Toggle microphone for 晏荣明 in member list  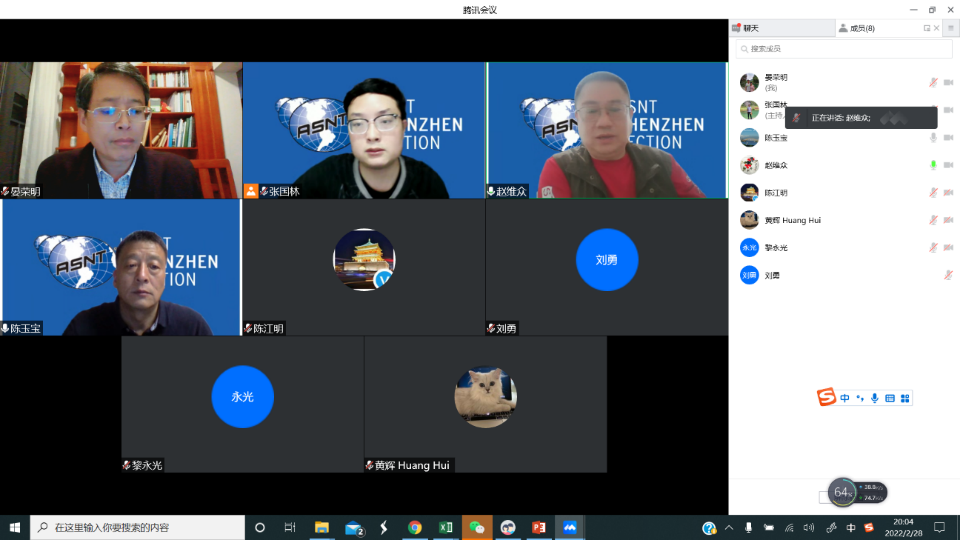click(x=933, y=82)
